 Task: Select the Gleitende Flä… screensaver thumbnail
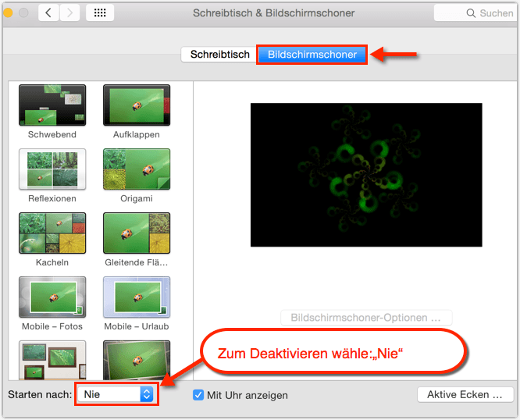pyautogui.click(x=137, y=233)
